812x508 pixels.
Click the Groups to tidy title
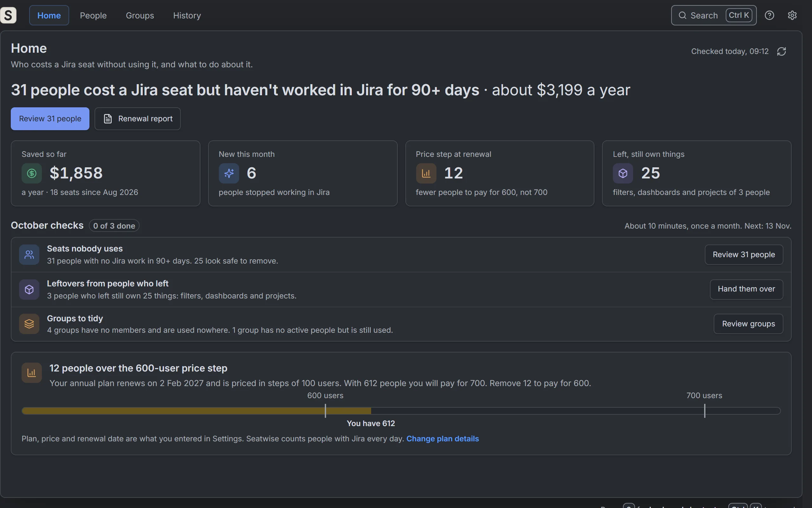(x=75, y=318)
